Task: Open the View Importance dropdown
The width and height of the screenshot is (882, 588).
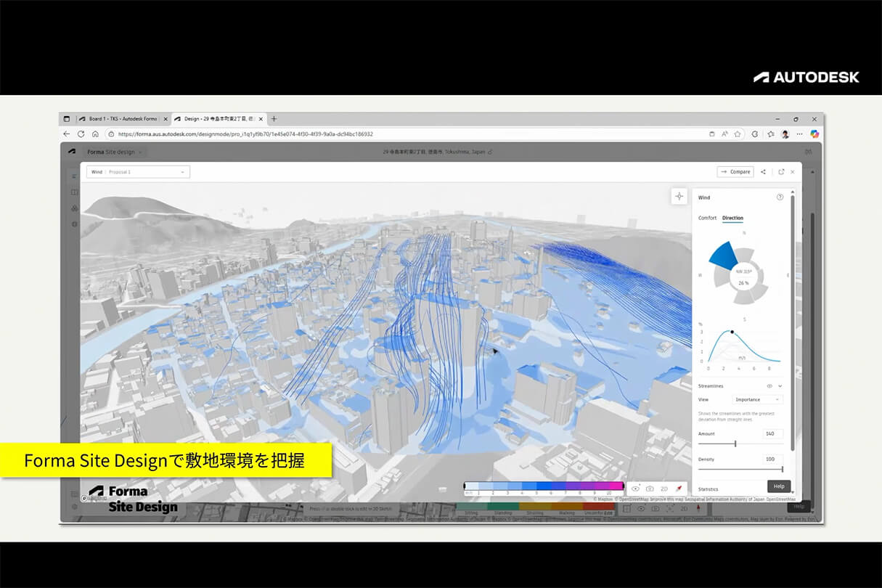Action: click(757, 399)
